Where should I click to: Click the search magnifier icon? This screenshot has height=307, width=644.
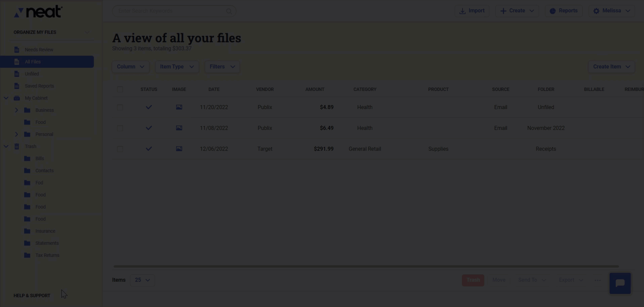[229, 11]
